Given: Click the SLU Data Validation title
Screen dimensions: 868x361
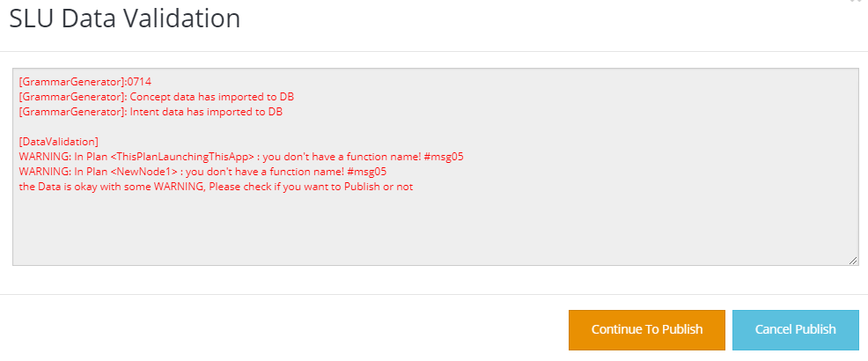Looking at the screenshot, I should 125,19.
